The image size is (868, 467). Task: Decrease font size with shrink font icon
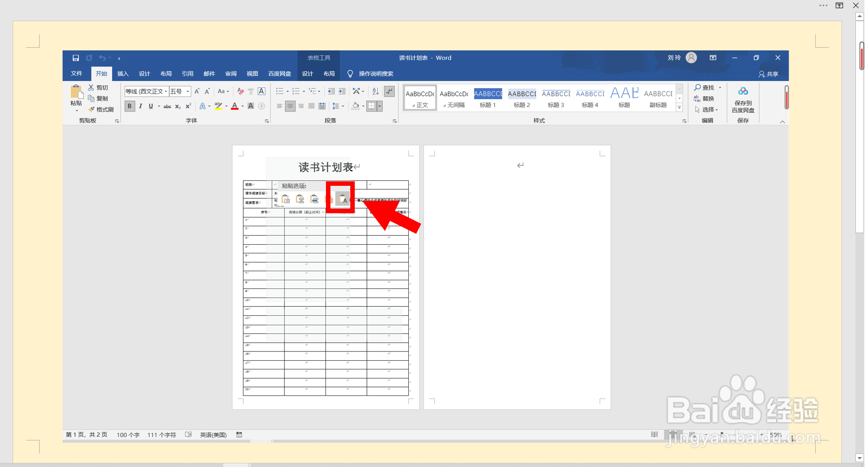[207, 91]
